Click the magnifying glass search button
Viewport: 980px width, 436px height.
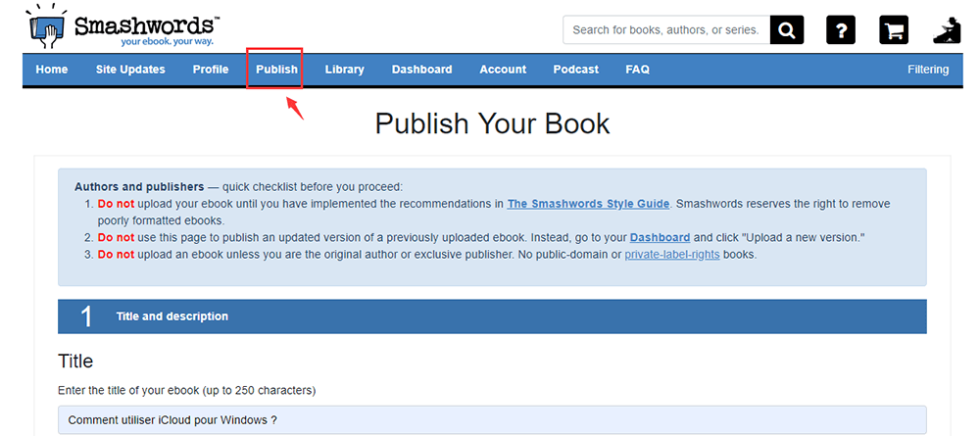(786, 30)
